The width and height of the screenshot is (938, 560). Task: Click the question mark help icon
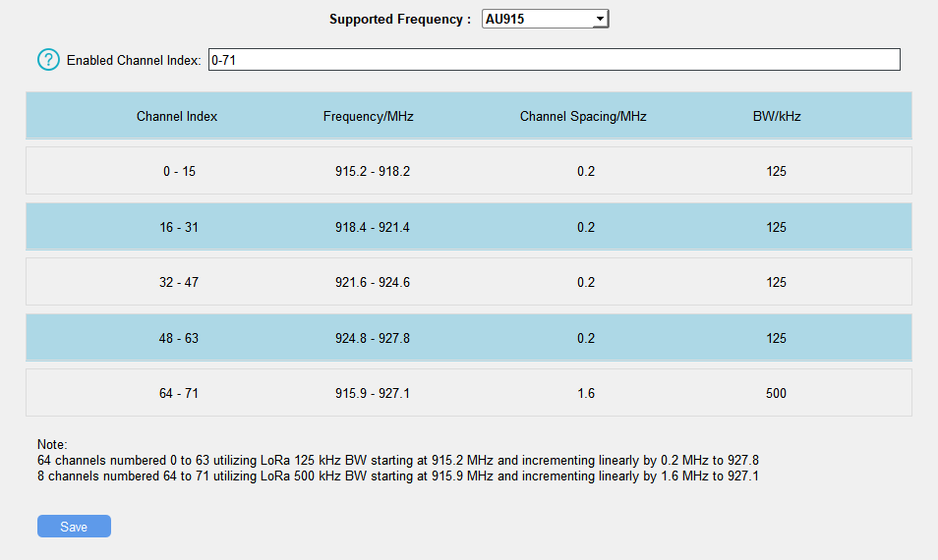[x=48, y=60]
